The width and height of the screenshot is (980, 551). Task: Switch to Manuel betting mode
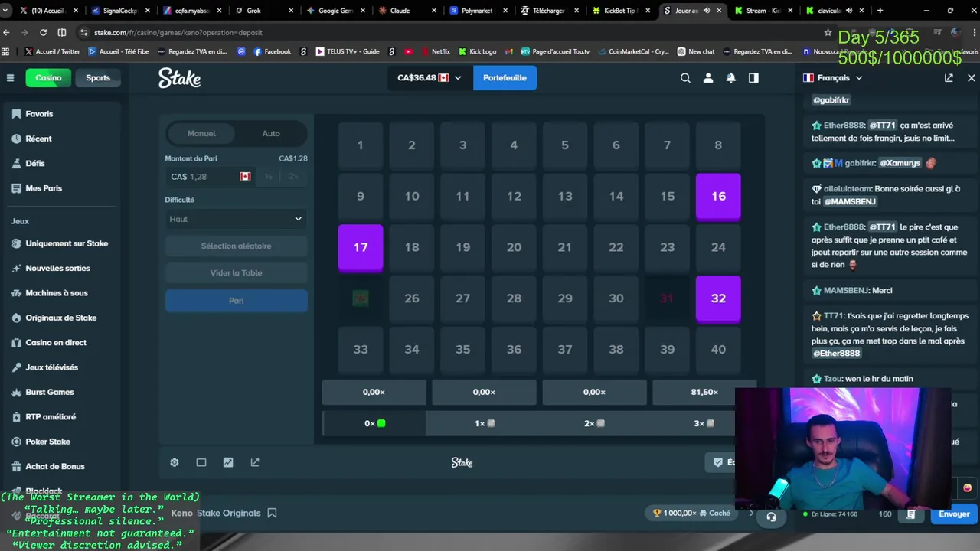(201, 133)
